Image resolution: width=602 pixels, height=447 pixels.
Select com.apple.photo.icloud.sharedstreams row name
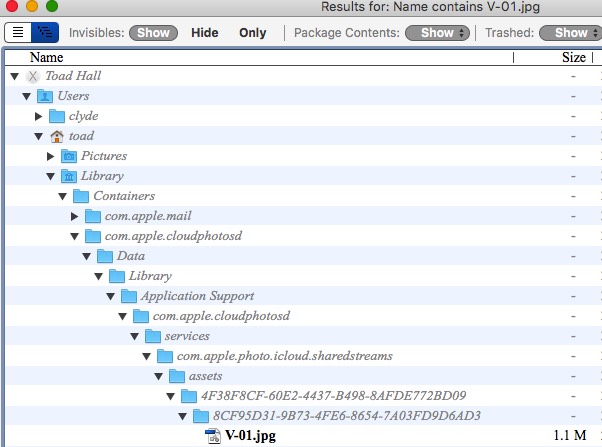click(285, 356)
